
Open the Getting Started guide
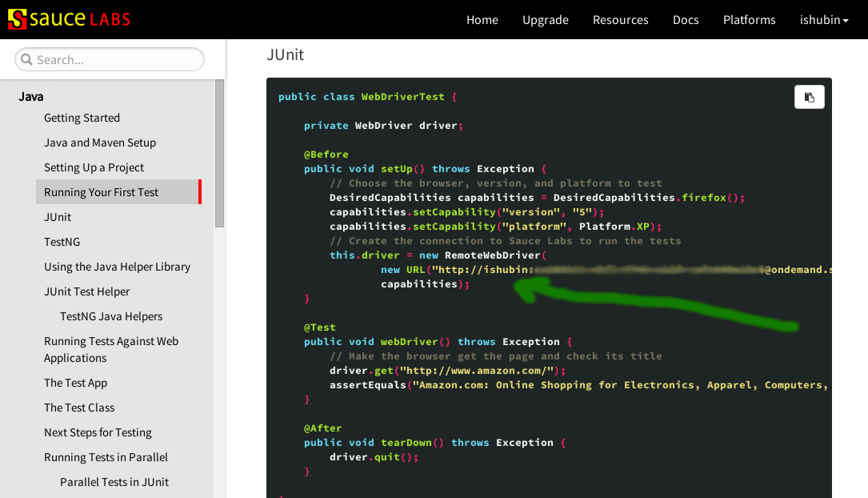point(82,118)
